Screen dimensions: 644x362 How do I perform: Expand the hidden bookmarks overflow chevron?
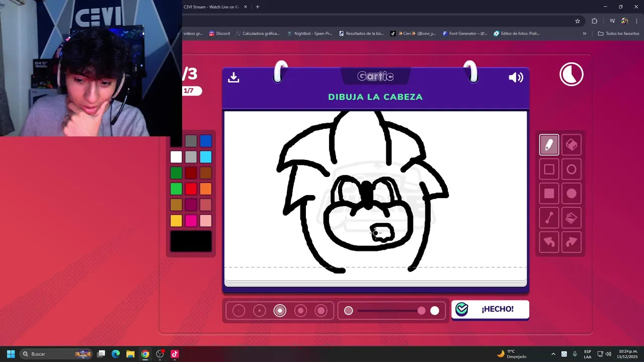coord(585,34)
